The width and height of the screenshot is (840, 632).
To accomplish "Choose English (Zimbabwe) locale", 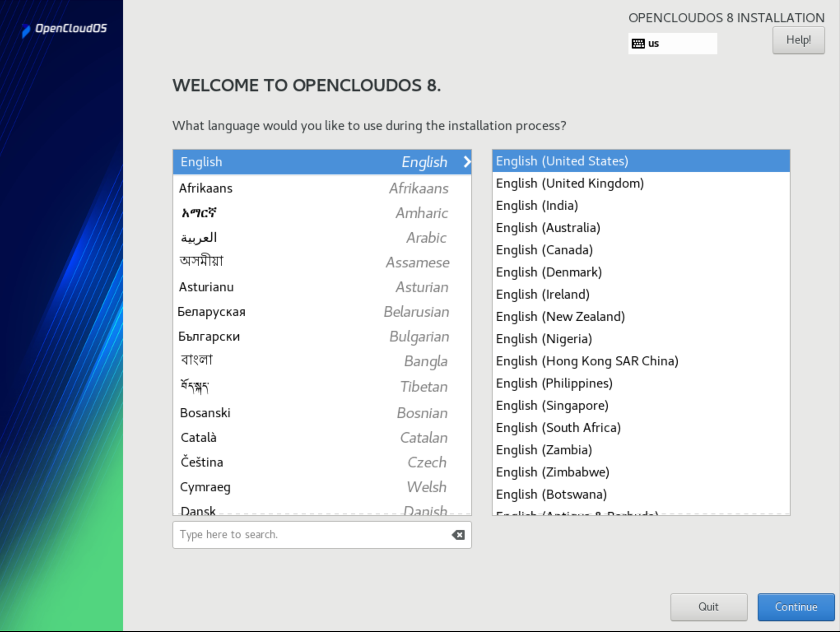I will point(641,472).
